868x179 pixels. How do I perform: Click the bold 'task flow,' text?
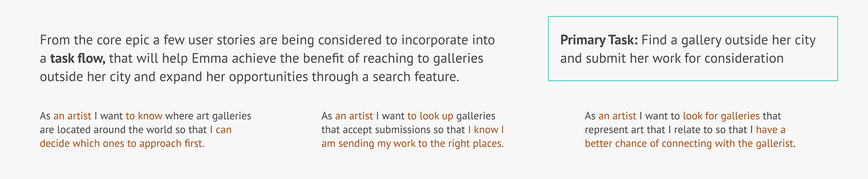click(78, 59)
